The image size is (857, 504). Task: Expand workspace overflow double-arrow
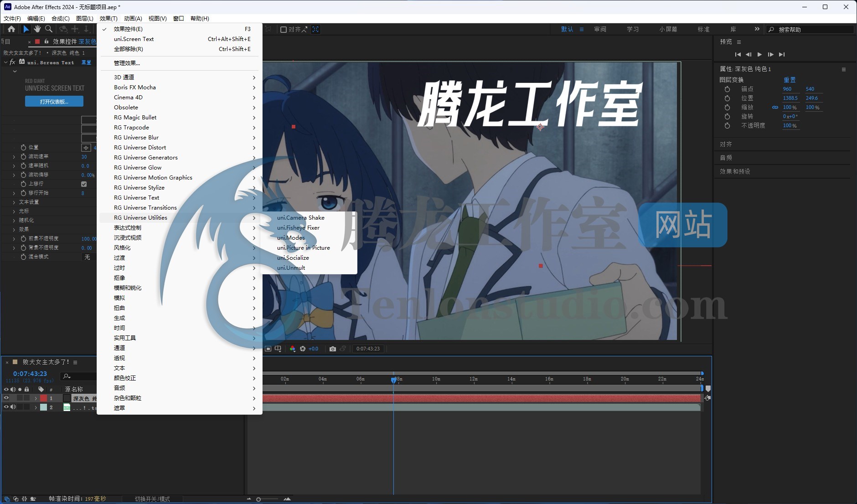pos(757,29)
